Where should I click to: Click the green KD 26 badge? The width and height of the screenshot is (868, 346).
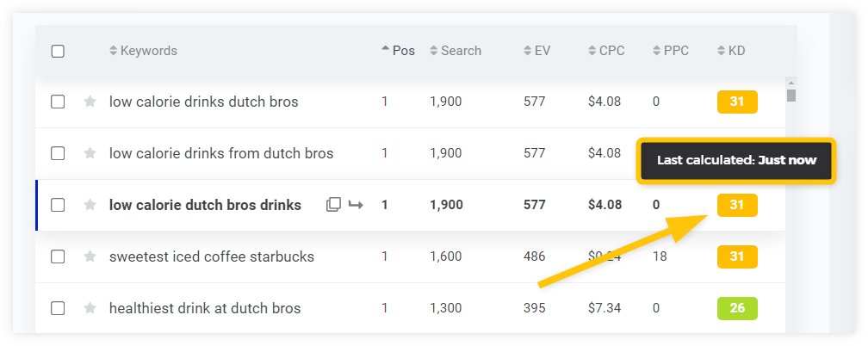(737, 308)
